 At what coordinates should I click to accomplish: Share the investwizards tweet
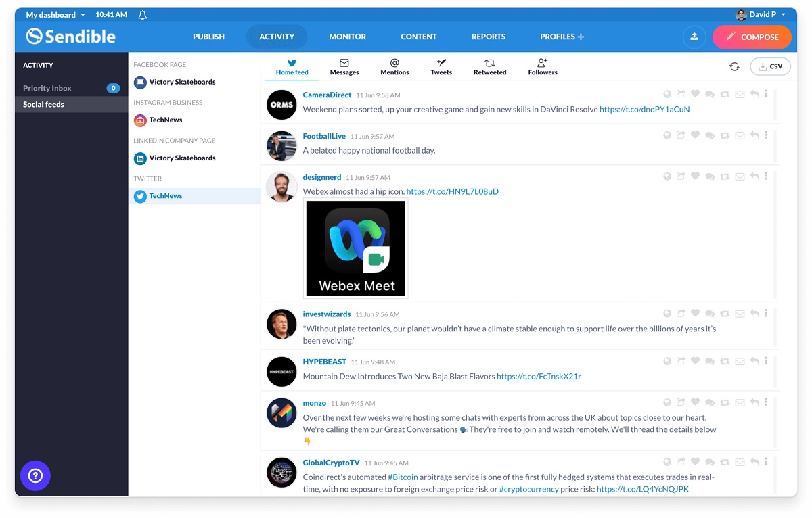681,314
